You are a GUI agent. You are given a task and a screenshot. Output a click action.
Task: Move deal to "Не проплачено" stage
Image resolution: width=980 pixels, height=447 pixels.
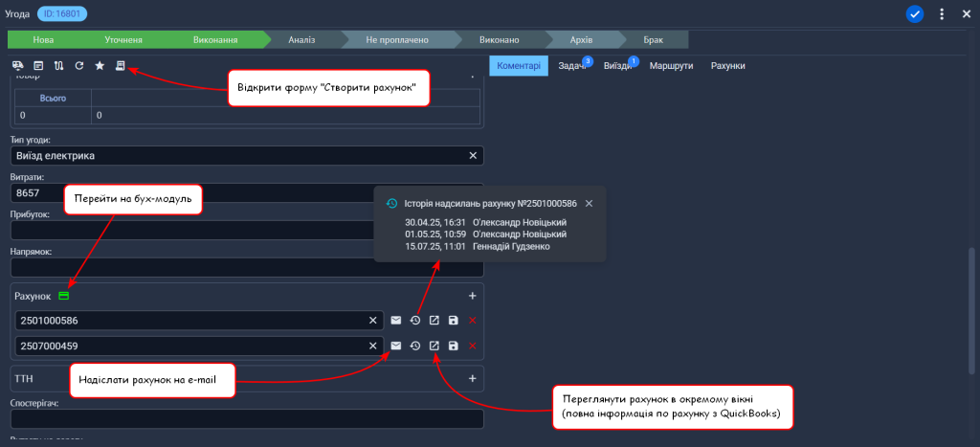tap(397, 40)
